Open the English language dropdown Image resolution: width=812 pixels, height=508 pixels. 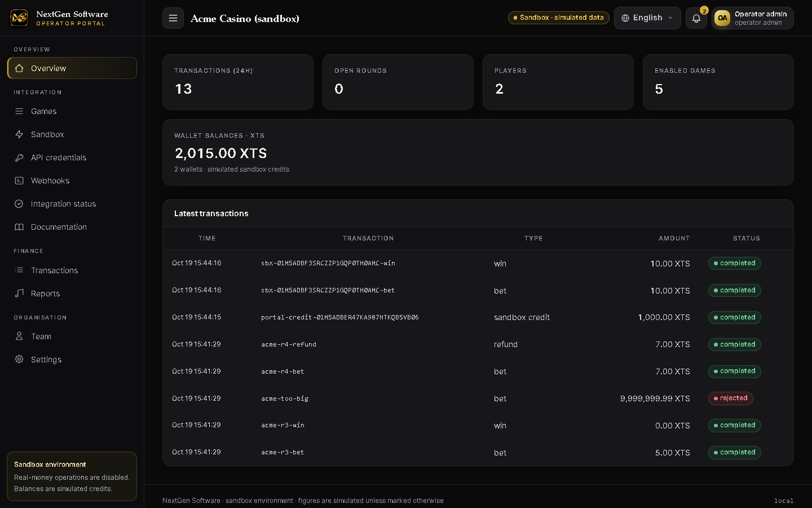coord(647,18)
